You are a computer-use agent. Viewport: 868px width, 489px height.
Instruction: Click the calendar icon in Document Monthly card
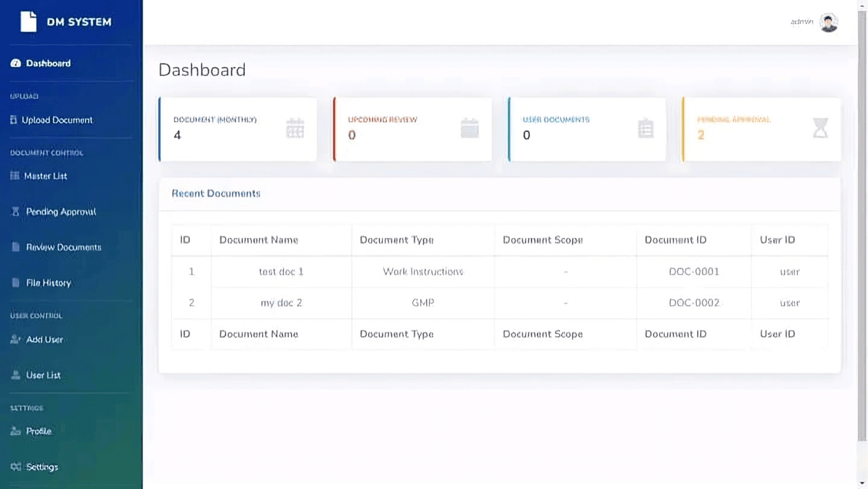295,128
